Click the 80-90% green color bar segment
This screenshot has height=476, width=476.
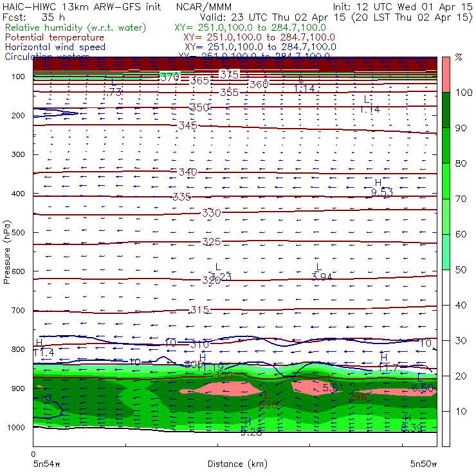(446, 145)
